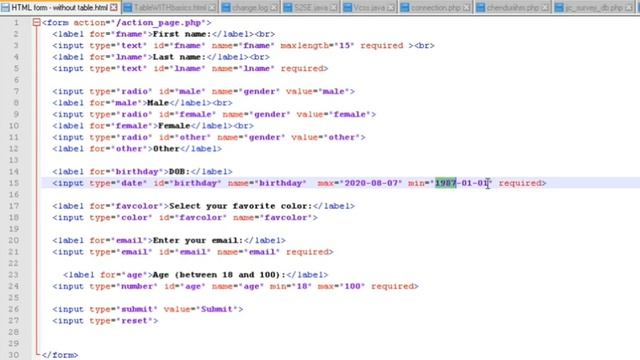
Task: Click the 'required' keyword on line 21
Action: pyautogui.click(x=307, y=252)
